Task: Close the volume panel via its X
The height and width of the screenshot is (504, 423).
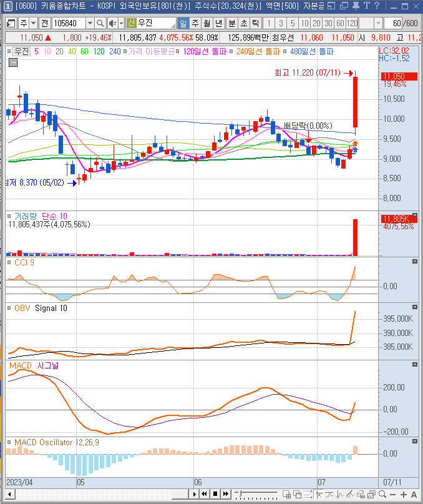Action: tap(415, 215)
